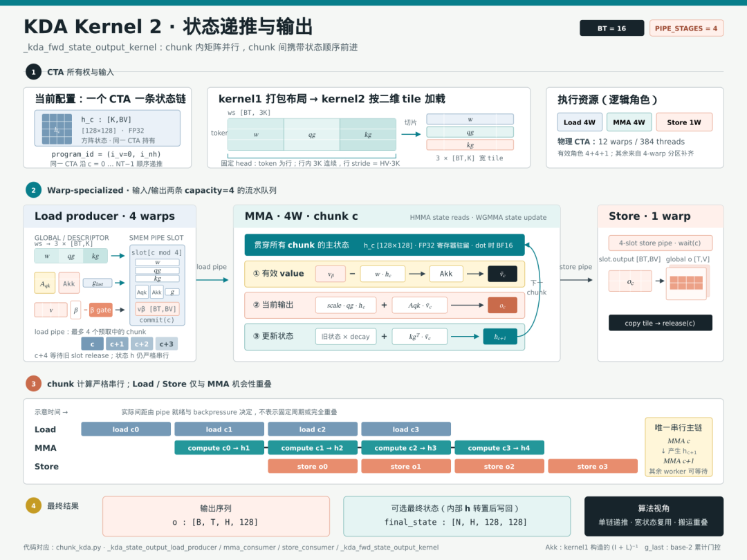
Task: Click the g_last box in Load producer
Action: pos(98,283)
